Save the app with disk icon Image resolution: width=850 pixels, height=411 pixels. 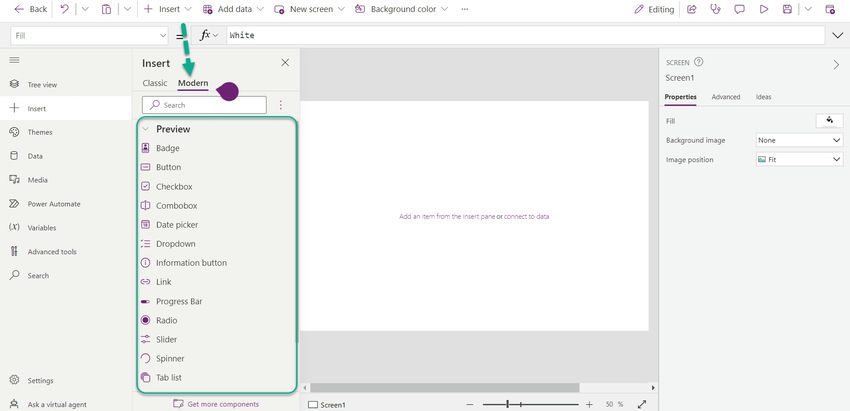click(x=787, y=9)
